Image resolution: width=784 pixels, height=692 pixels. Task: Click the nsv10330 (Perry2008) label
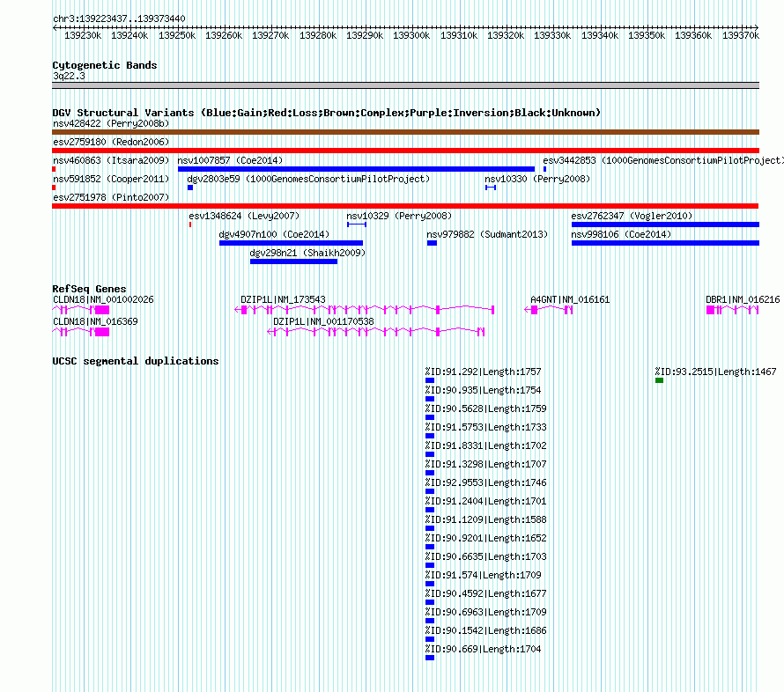pyautogui.click(x=537, y=179)
